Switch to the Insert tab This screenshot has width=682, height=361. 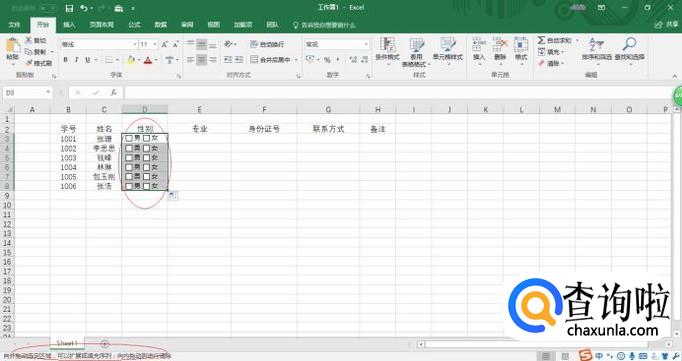click(x=69, y=25)
